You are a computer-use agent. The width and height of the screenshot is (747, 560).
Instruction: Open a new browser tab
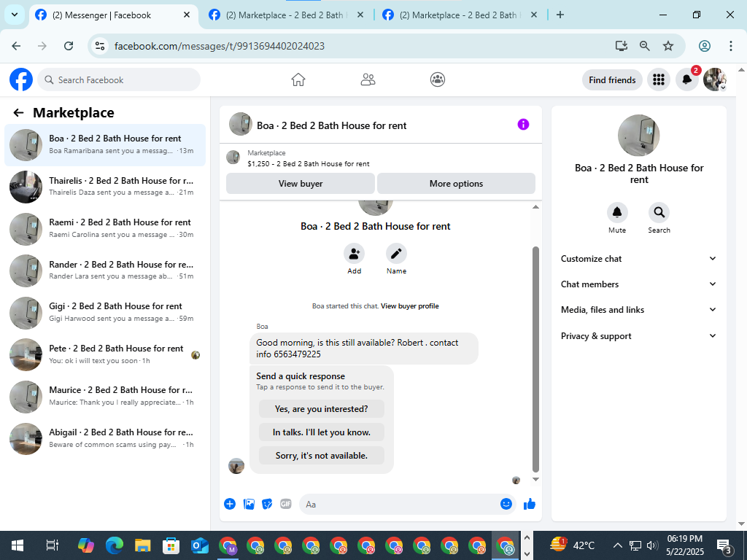pyautogui.click(x=560, y=15)
